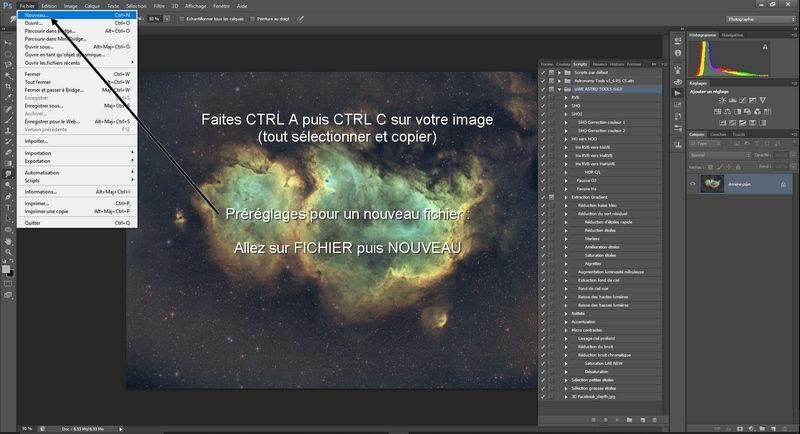
Task: Click the lock icon on Arrière-plan layer
Action: (783, 184)
